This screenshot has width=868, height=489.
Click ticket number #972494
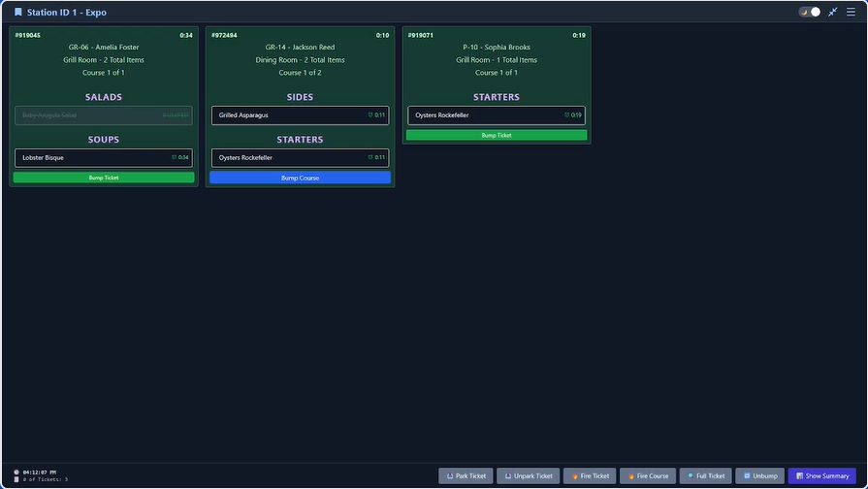(x=224, y=36)
